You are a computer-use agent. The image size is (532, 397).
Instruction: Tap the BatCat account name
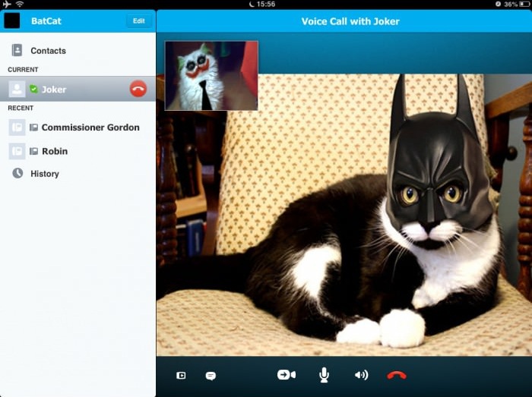[46, 21]
